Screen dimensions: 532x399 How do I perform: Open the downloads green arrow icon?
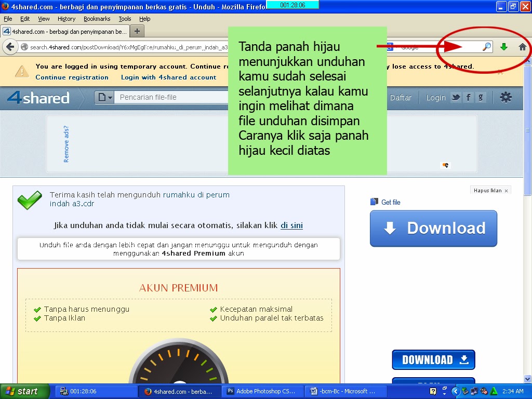tap(504, 47)
